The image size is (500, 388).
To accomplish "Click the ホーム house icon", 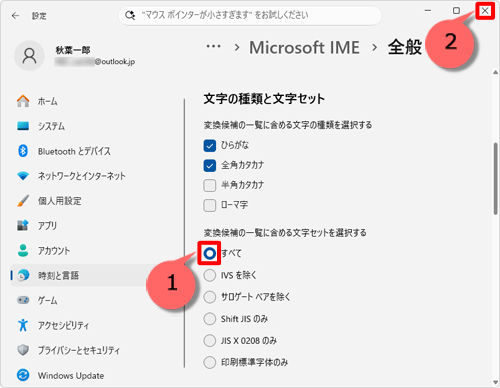I will click(23, 101).
